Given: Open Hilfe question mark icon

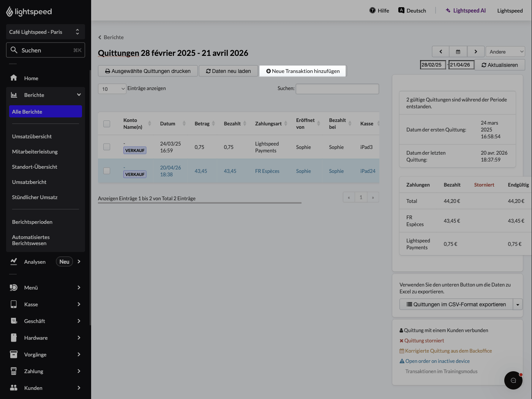Looking at the screenshot, I should 373,10.
